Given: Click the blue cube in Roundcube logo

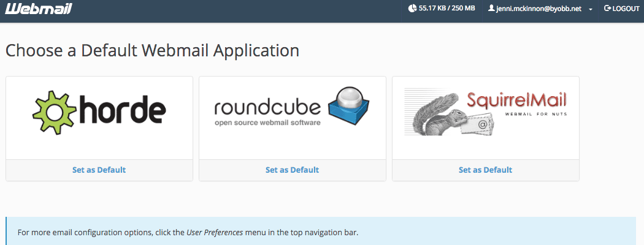Looking at the screenshot, I should point(349,107).
